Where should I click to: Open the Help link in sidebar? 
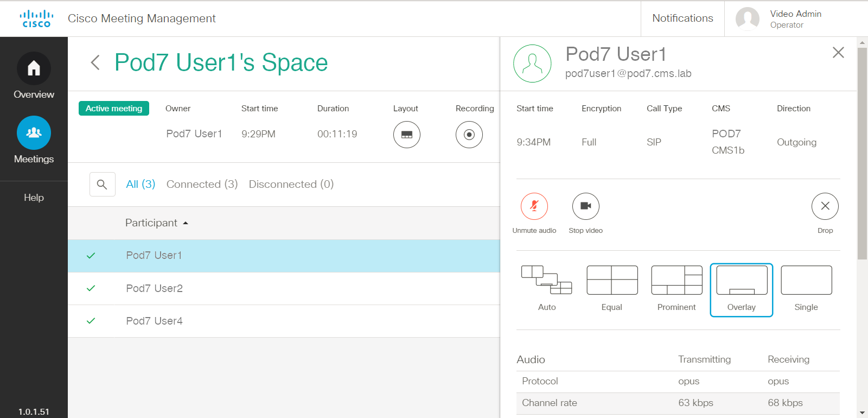click(x=34, y=198)
